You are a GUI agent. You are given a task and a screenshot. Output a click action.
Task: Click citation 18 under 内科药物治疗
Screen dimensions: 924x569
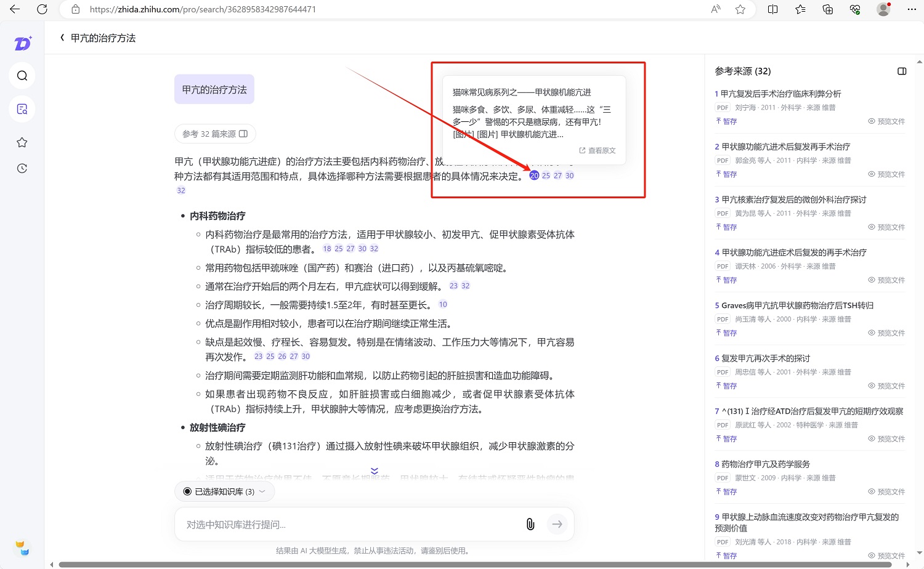click(327, 249)
